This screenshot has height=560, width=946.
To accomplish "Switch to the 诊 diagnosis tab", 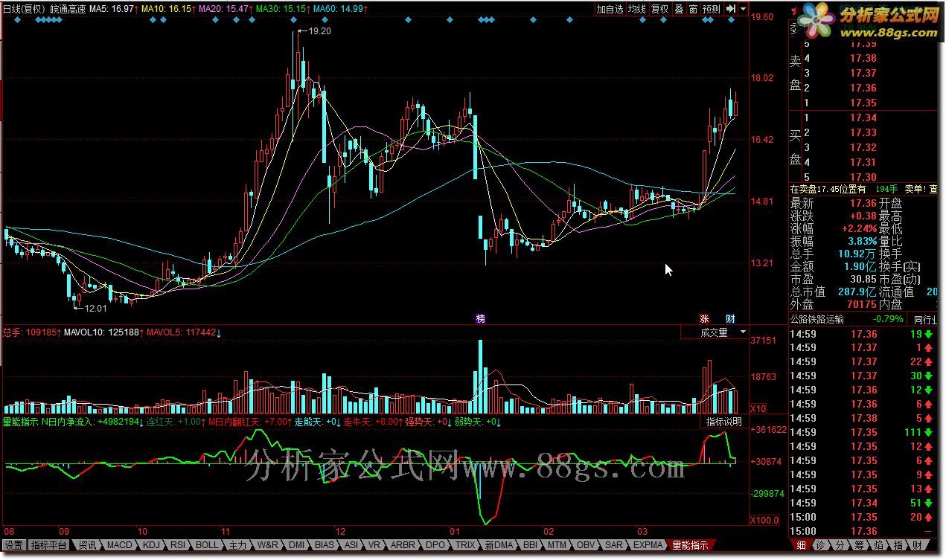I will (x=820, y=545).
